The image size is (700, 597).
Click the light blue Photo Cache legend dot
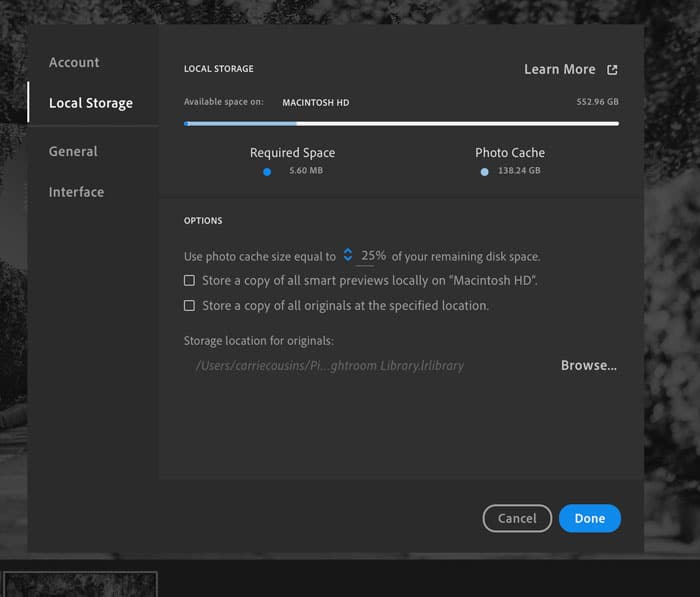tap(485, 172)
